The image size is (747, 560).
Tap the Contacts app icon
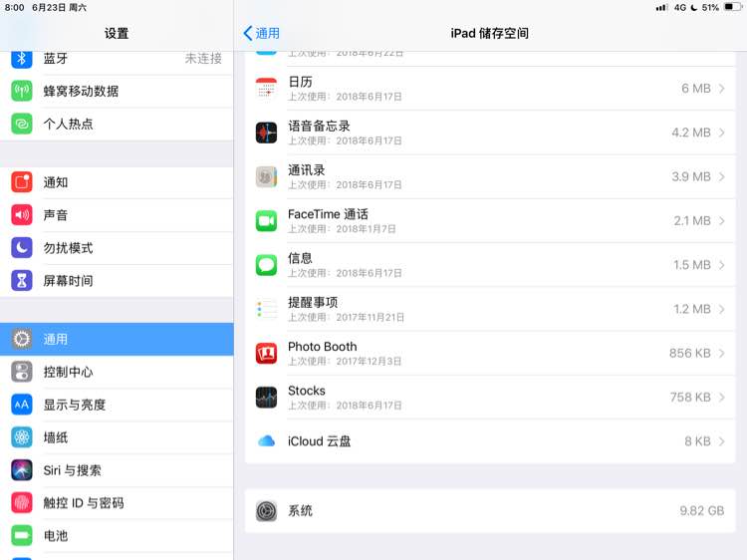[x=266, y=176]
